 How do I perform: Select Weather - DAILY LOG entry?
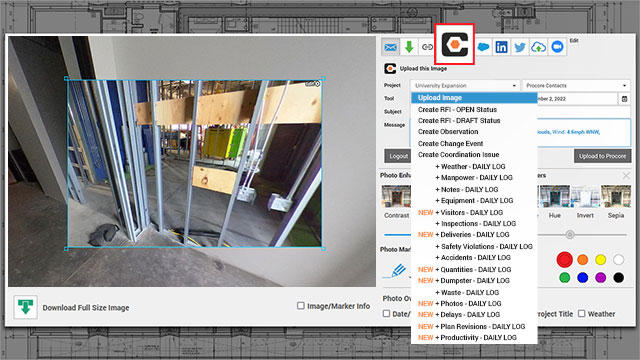pos(470,166)
